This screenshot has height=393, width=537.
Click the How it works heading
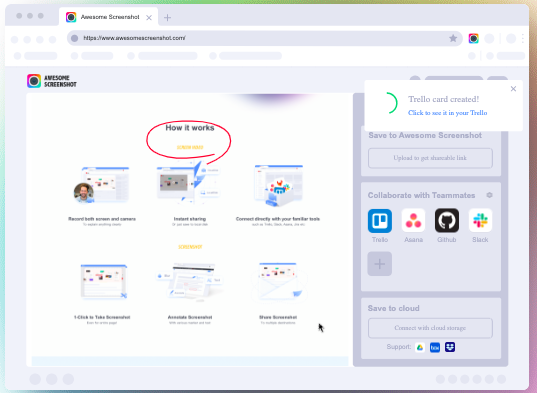(190, 128)
